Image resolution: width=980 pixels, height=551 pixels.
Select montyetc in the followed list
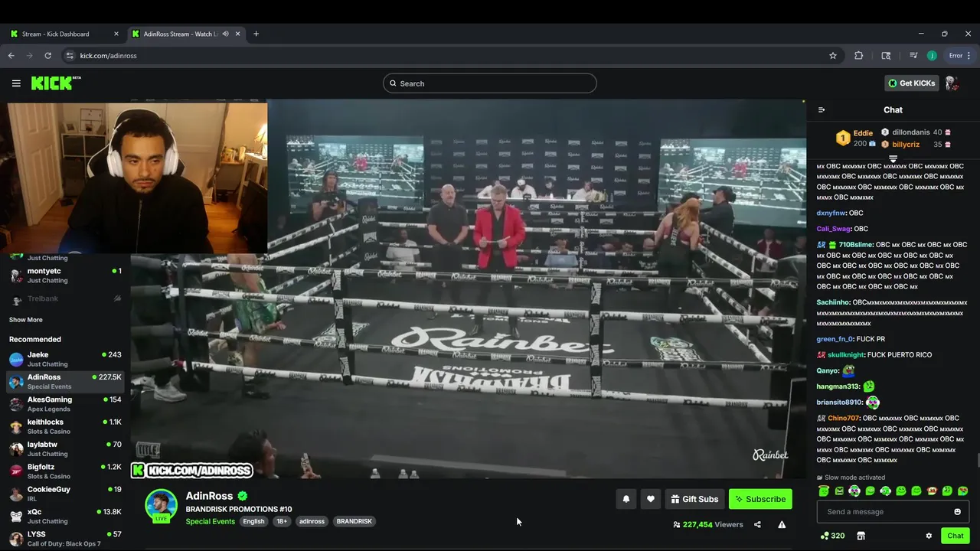point(65,275)
